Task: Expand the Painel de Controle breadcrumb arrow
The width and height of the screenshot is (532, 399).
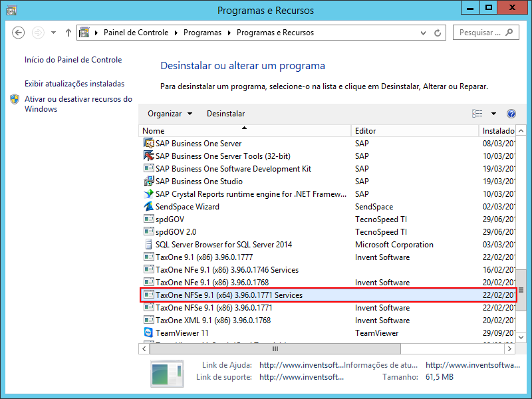Action: 176,33
